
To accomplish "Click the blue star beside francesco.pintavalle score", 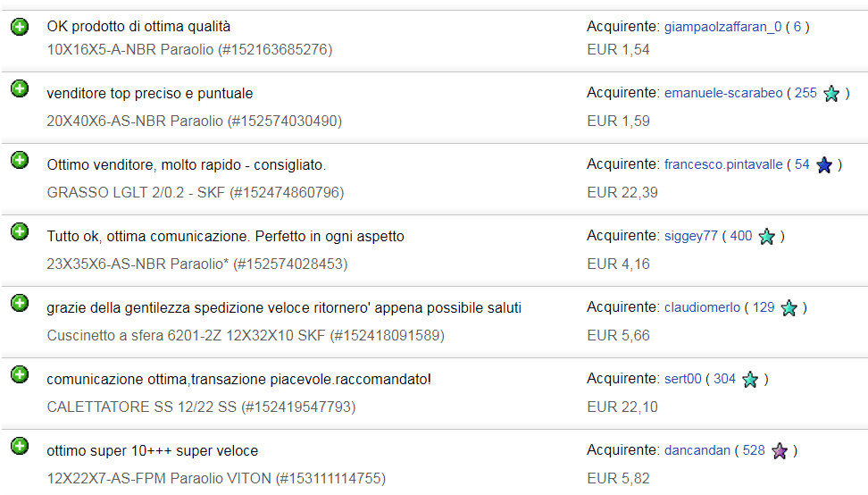I will coord(824,165).
